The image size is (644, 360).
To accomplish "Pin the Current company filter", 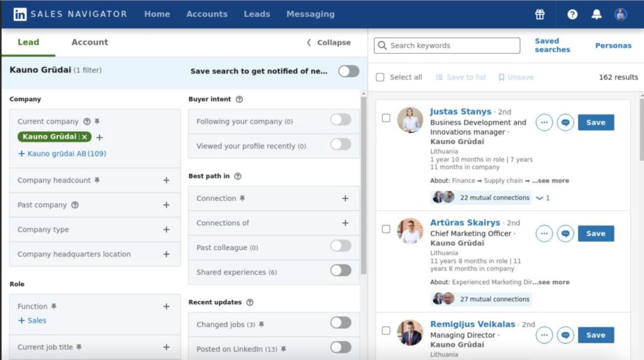I will tap(97, 121).
